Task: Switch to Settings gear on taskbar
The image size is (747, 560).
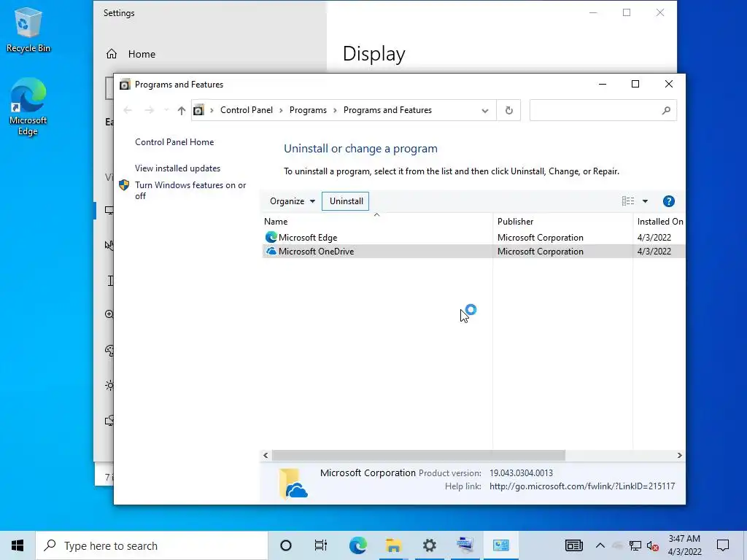Action: [429, 545]
